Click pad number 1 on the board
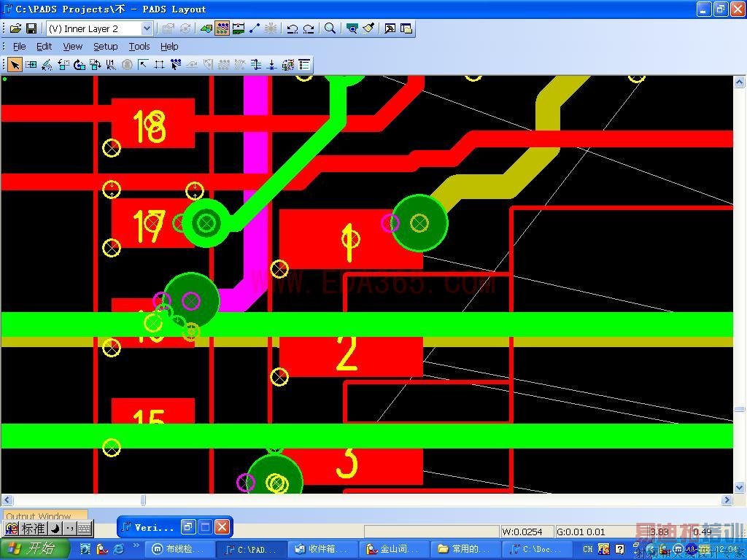Screen dimensions: 747x560 [x=351, y=239]
